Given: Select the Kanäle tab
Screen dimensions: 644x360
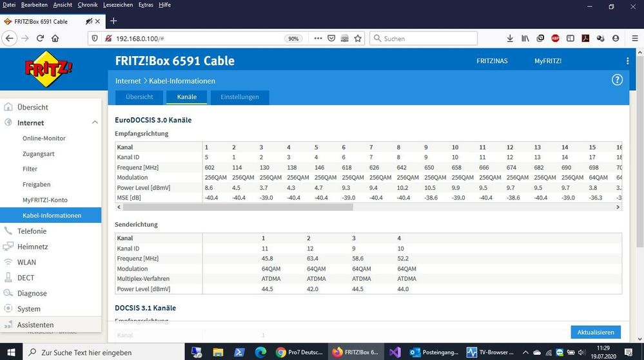Looking at the screenshot, I should (x=187, y=97).
